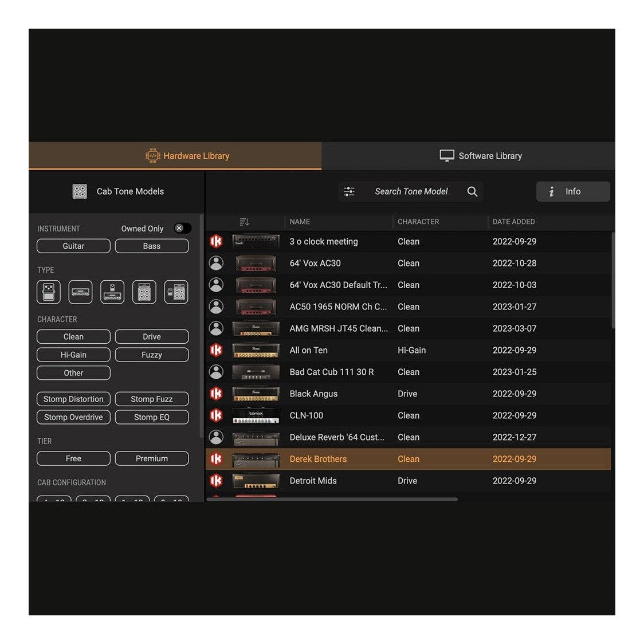Screen dimensions: 644x644
Task: Open the filter sliders icon next to search
Action: pyautogui.click(x=349, y=191)
